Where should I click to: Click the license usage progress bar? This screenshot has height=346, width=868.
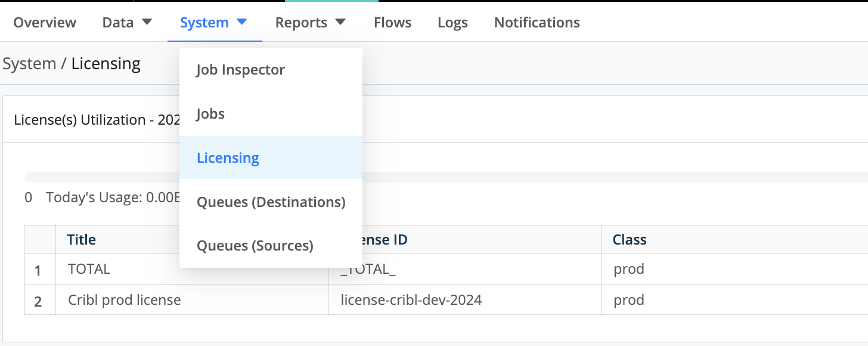(x=596, y=177)
